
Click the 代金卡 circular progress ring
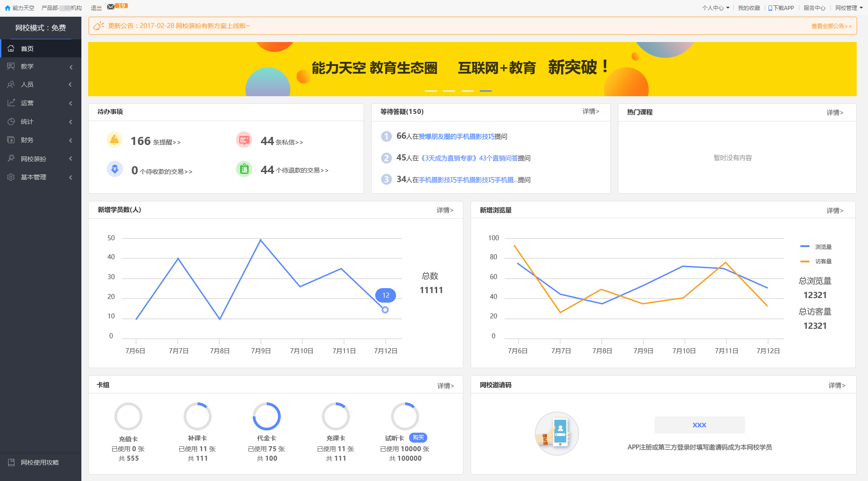pyautogui.click(x=267, y=416)
